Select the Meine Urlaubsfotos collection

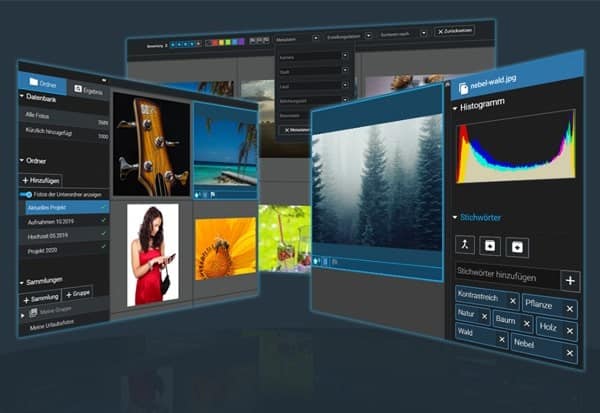(52, 325)
